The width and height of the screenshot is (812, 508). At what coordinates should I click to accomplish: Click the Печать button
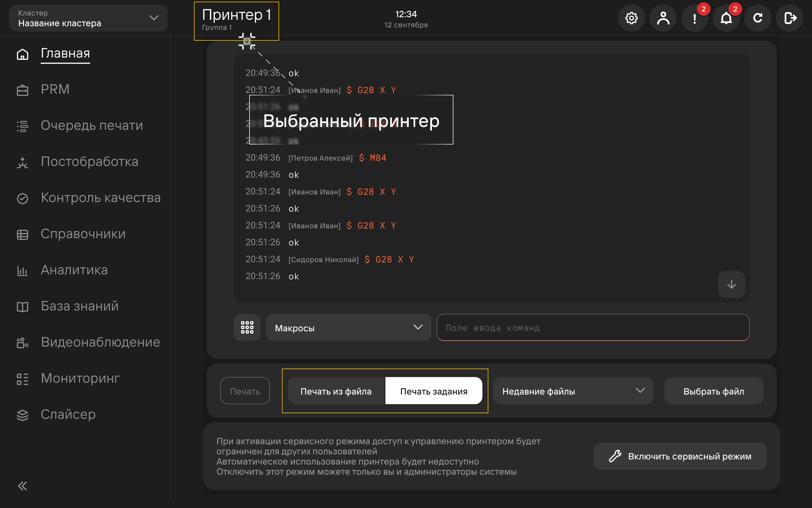pos(245,391)
